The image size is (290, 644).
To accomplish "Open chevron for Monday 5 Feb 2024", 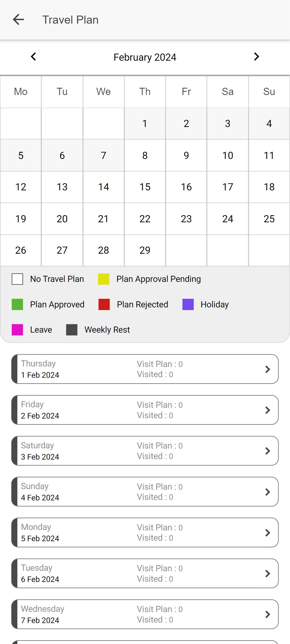I will tap(267, 533).
